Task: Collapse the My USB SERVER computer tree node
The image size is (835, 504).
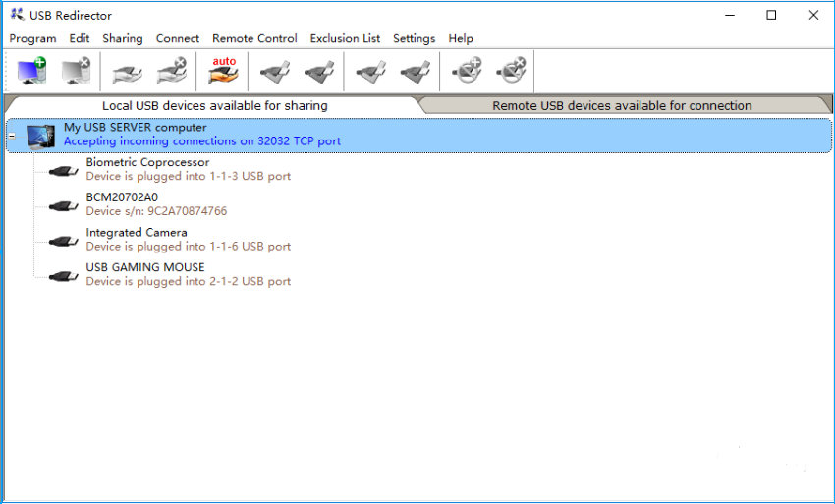Action: (x=12, y=136)
